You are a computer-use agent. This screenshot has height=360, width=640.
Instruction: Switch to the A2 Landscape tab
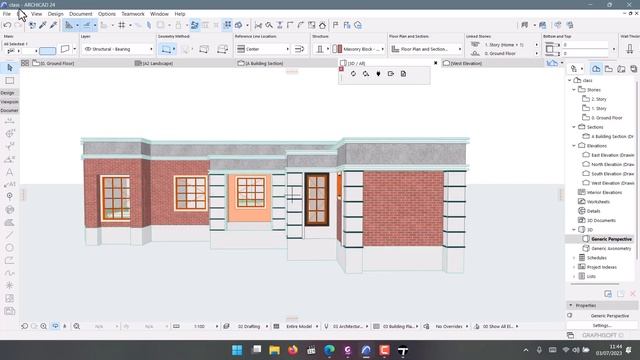154,63
